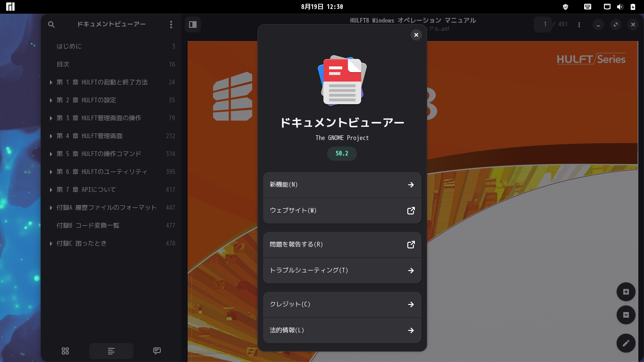Maximize the document viewer window
Image resolution: width=644 pixels, height=362 pixels.
pyautogui.click(x=616, y=25)
